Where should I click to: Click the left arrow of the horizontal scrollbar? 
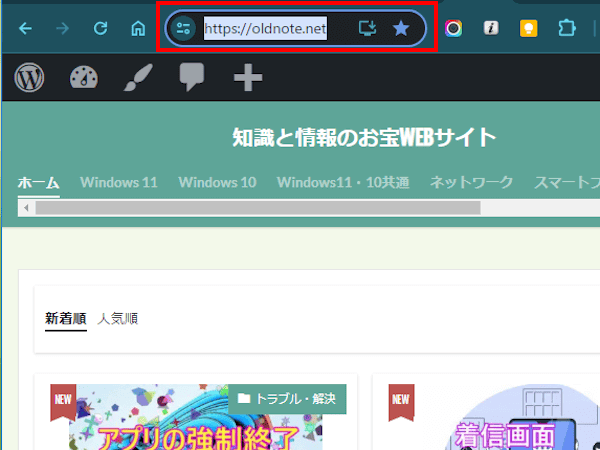pyautogui.click(x=26, y=208)
